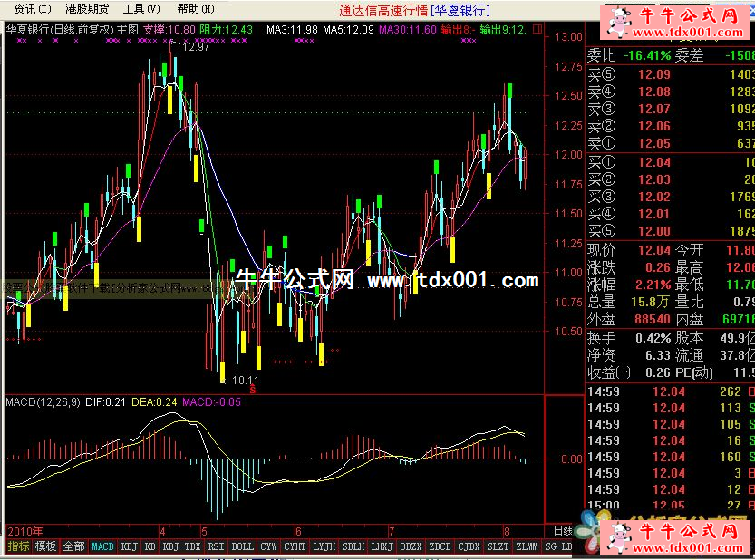The width and height of the screenshot is (755, 560).
Task: Open the 帮助 menu
Action: click(x=196, y=9)
